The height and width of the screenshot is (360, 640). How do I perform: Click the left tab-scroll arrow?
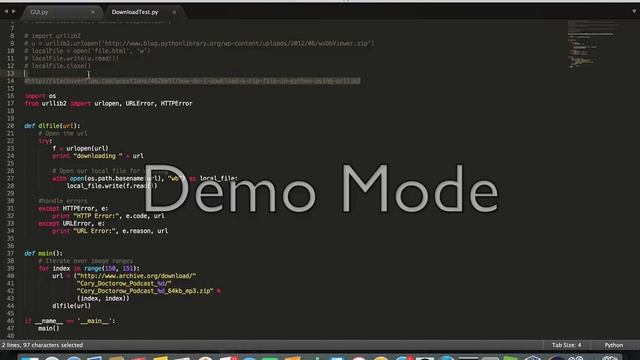pyautogui.click(x=6, y=11)
